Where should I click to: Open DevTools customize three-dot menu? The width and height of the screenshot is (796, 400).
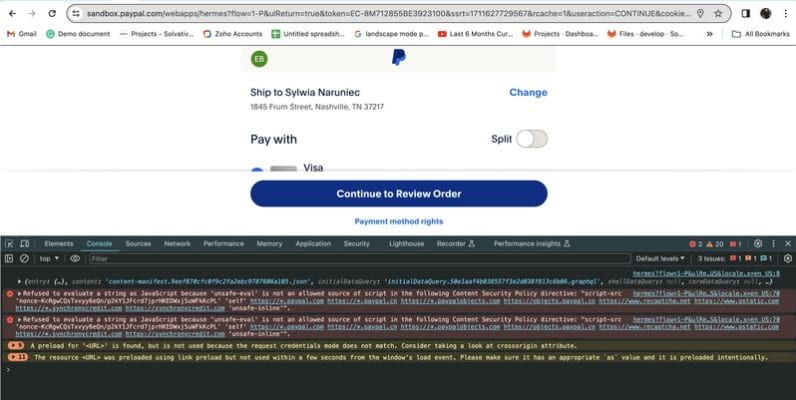point(773,244)
